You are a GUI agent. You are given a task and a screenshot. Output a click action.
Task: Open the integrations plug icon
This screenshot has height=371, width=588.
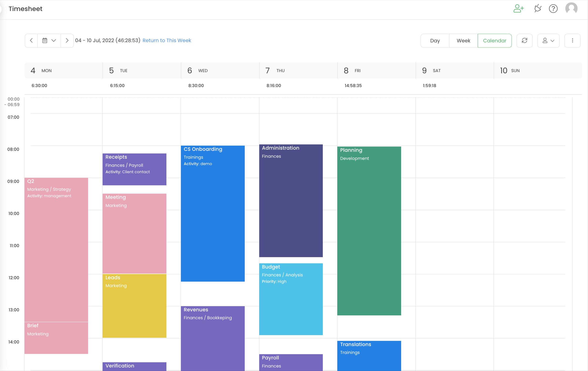pos(538,9)
